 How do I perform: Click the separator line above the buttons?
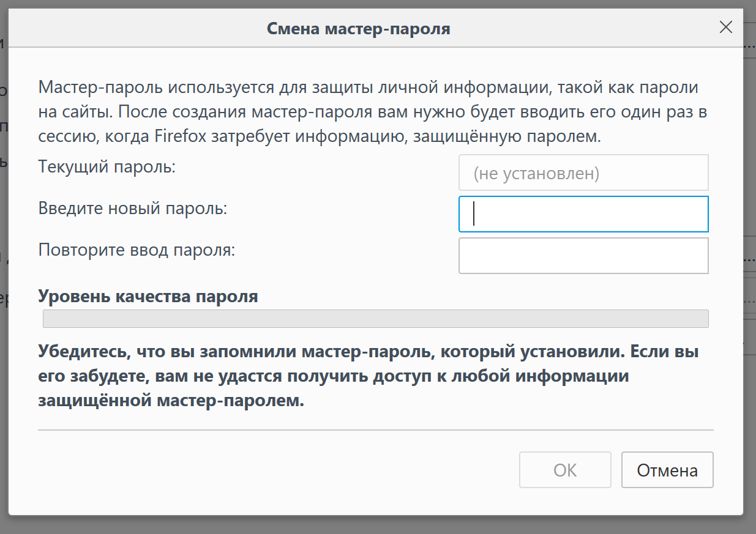(375, 430)
